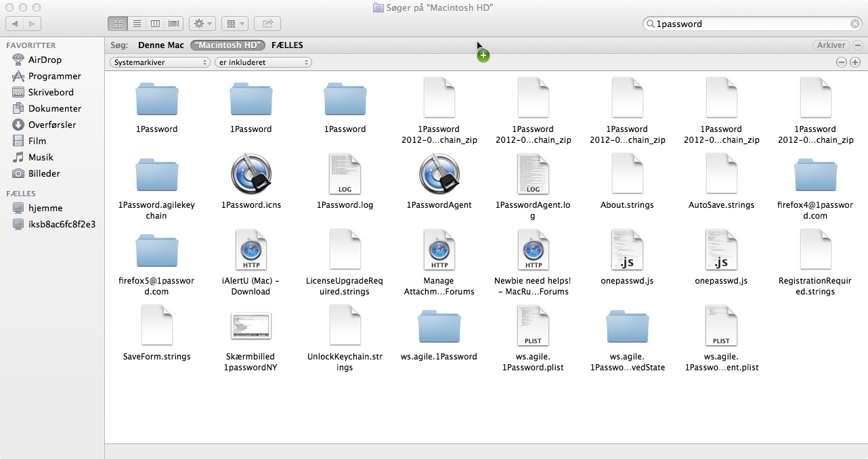Open the Action gear menu
This screenshot has width=868, height=459.
pyautogui.click(x=202, y=24)
